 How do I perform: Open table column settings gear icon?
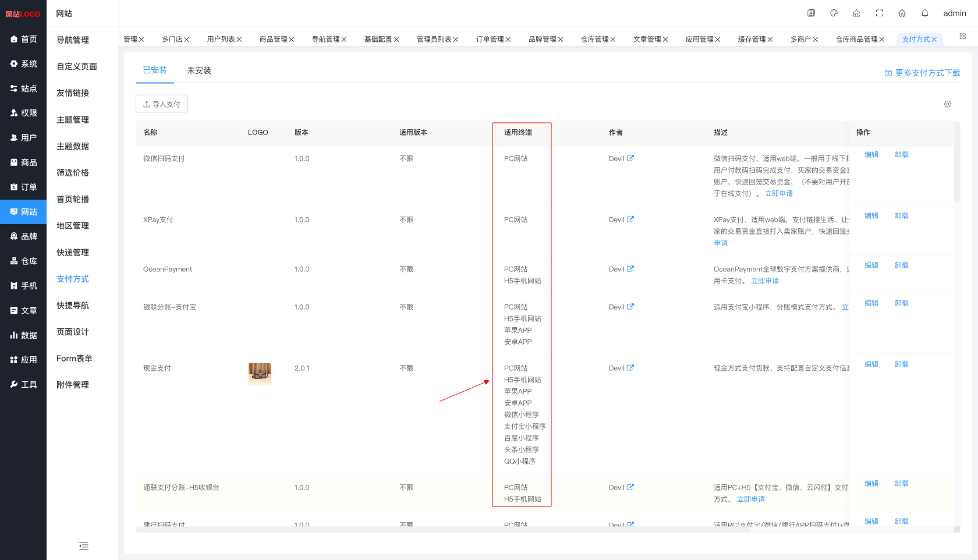pos(947,104)
